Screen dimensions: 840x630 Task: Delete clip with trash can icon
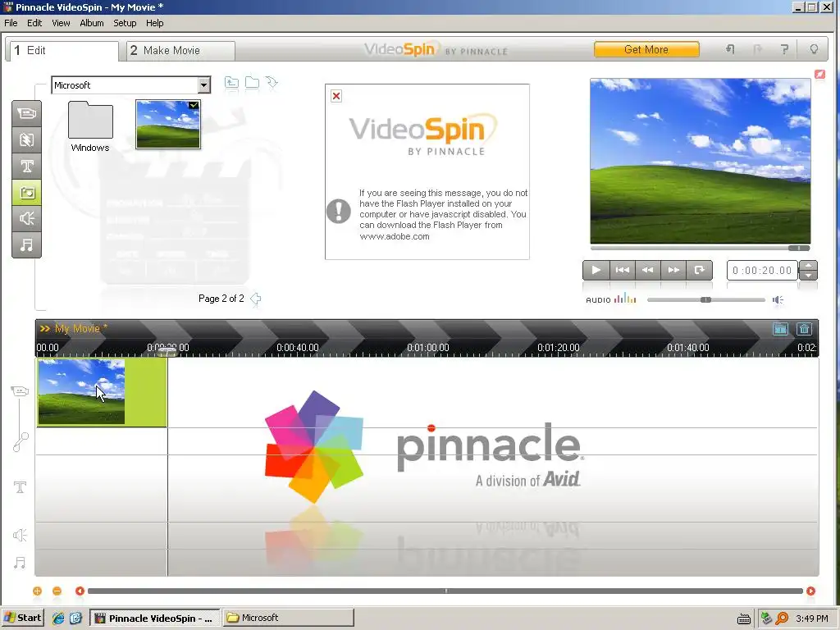click(804, 328)
